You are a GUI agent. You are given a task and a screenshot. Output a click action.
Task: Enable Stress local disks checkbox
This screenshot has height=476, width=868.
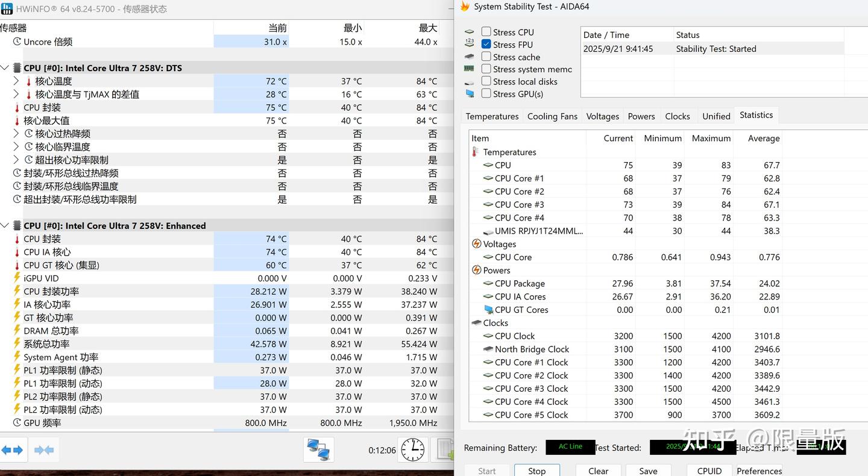[x=486, y=81]
